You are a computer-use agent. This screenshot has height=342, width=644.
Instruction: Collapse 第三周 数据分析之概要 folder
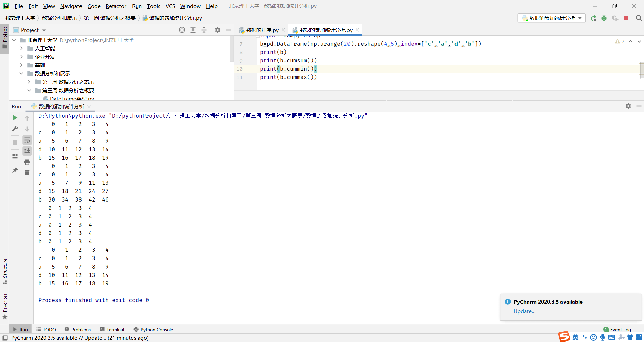29,90
